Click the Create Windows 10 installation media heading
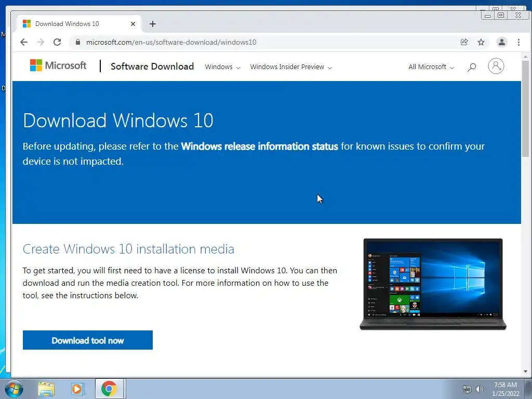Screen dimensions: 532x399 [128, 249]
